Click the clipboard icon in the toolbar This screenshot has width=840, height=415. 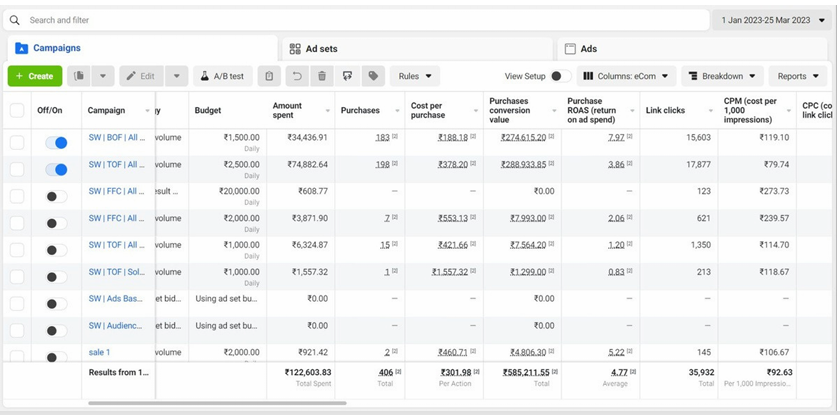point(269,76)
